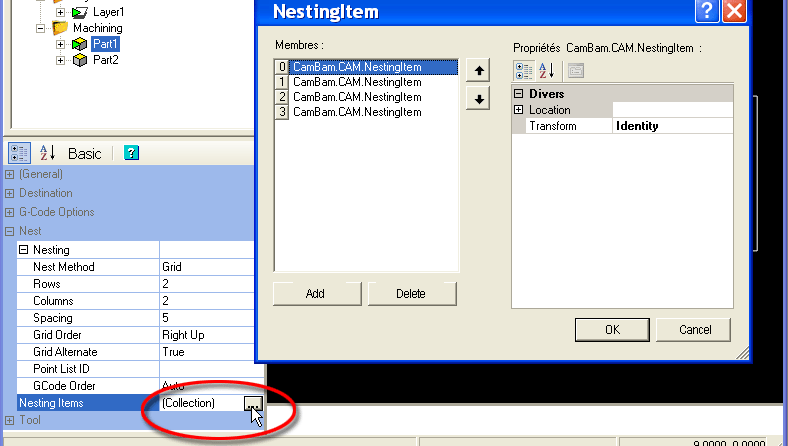This screenshot has width=788, height=446.
Task: Confirm the dialog with OK
Action: click(x=612, y=329)
